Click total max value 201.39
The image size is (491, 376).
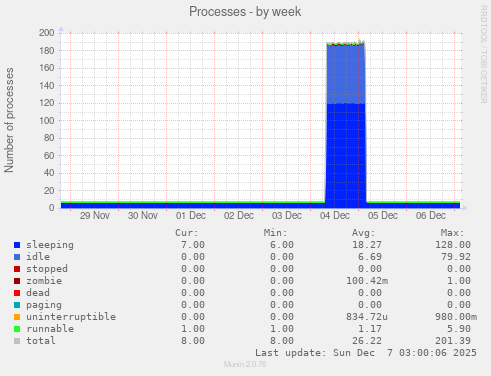453,341
